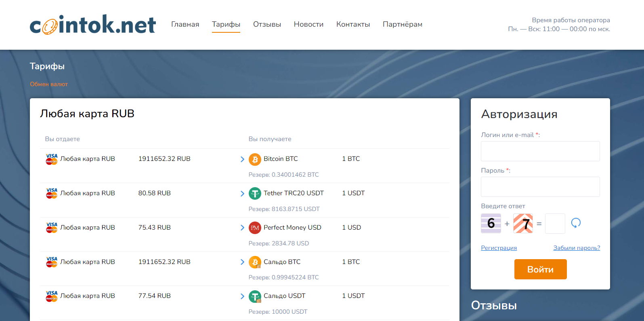The image size is (644, 321).
Task: Click the Войти login button
Action: click(x=540, y=269)
